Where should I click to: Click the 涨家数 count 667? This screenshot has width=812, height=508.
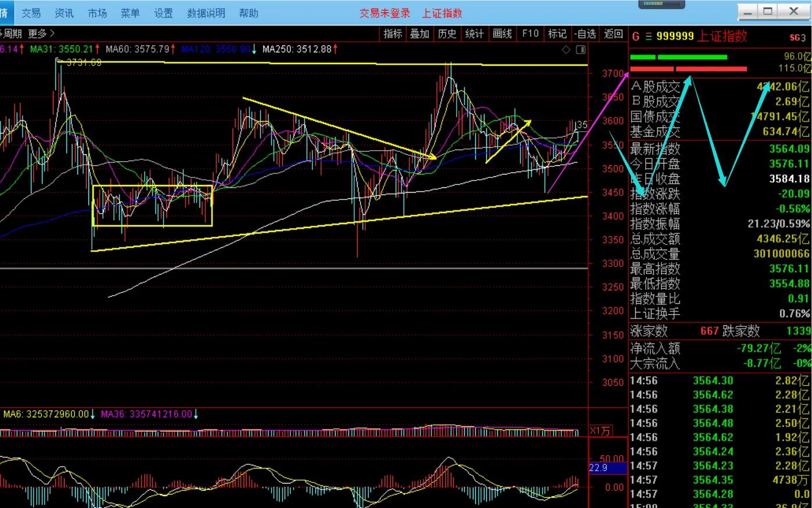pyautogui.click(x=710, y=331)
